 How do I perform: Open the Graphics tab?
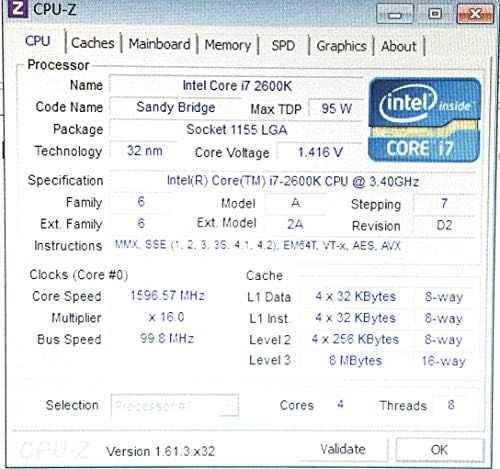pyautogui.click(x=341, y=46)
